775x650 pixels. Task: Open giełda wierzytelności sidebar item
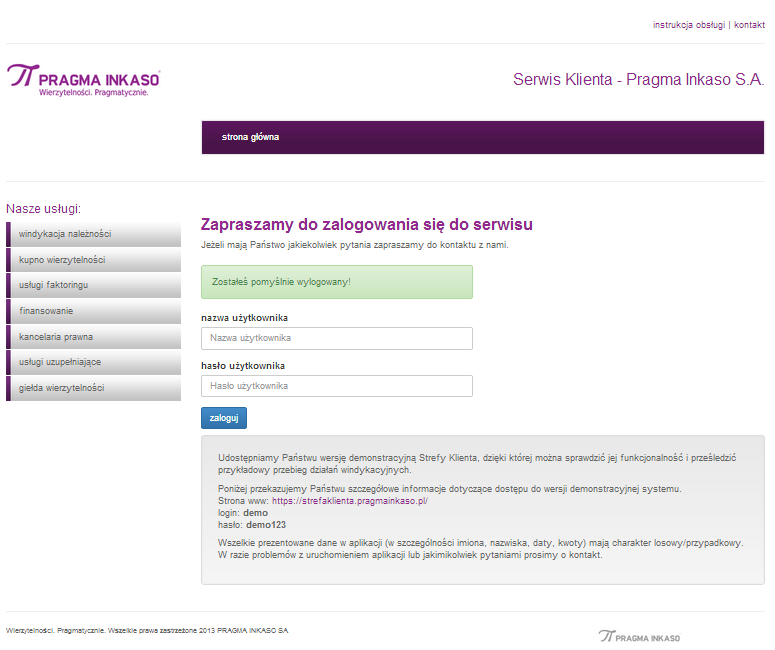(x=93, y=388)
